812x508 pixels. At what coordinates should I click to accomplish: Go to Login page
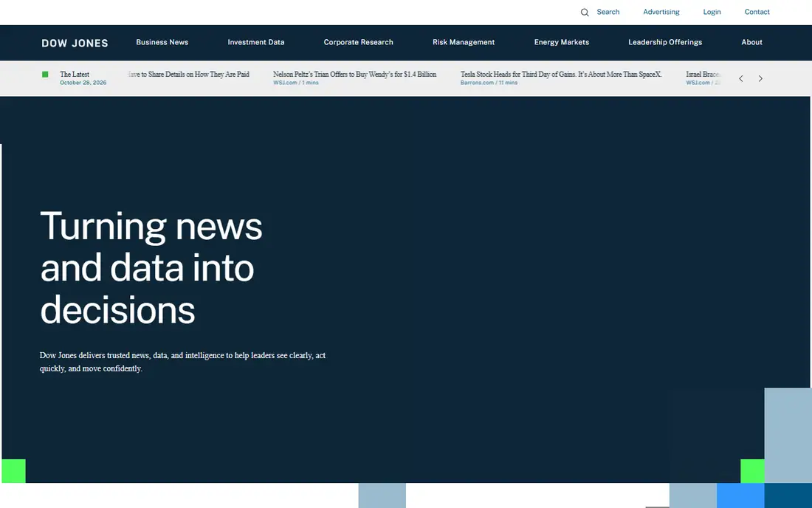pyautogui.click(x=712, y=12)
